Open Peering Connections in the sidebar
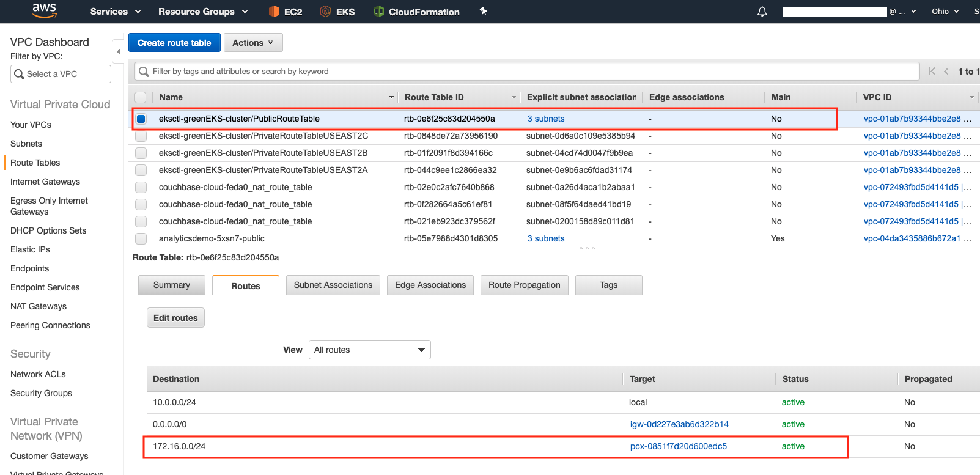Image resolution: width=980 pixels, height=475 pixels. click(x=50, y=325)
